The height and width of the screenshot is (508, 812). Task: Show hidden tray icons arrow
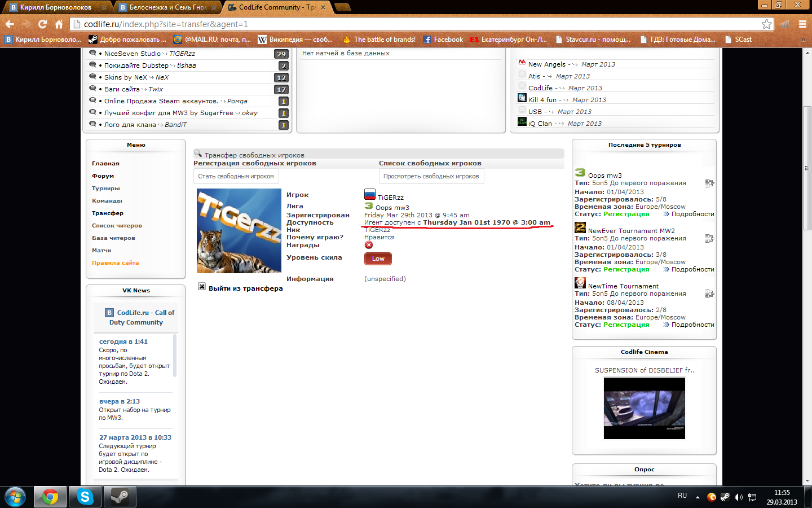[698, 497]
